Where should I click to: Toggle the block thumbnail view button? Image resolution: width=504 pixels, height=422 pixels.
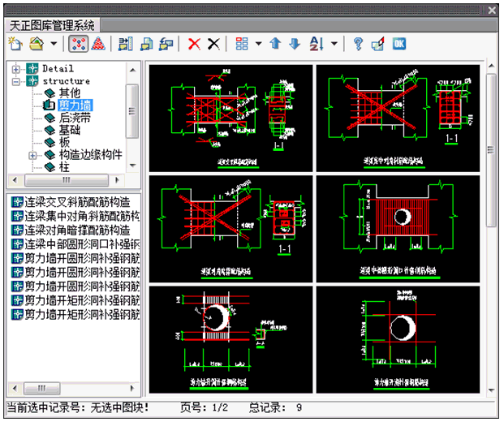79,44
